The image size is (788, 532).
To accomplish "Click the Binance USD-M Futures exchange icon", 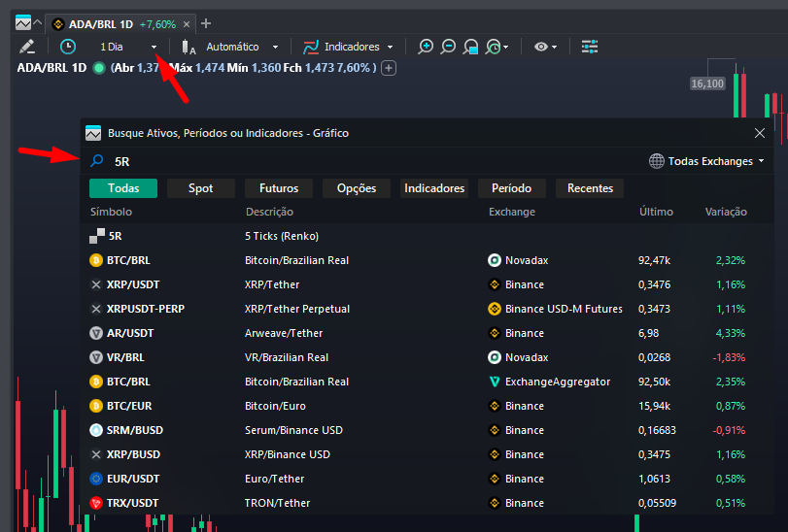I will pyautogui.click(x=495, y=309).
